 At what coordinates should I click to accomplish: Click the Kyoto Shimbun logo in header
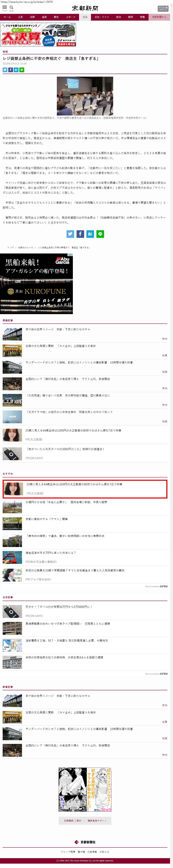click(x=85, y=8)
